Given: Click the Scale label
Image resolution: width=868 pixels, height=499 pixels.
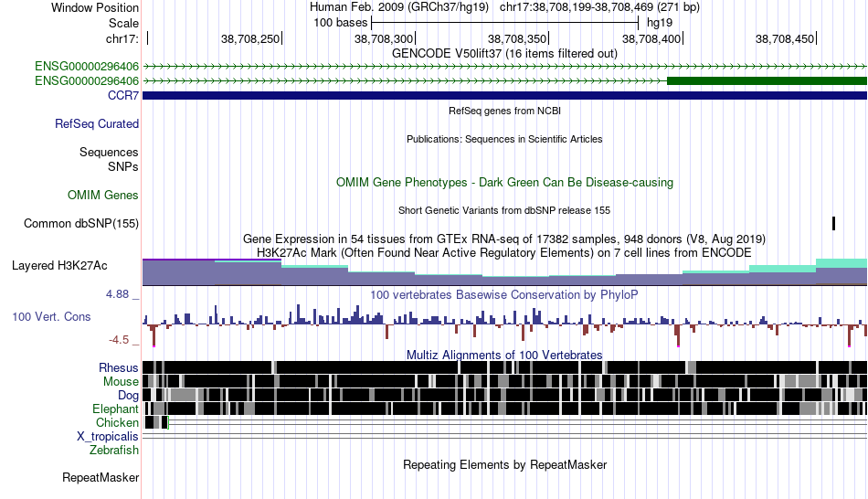Looking at the screenshot, I should coord(123,23).
